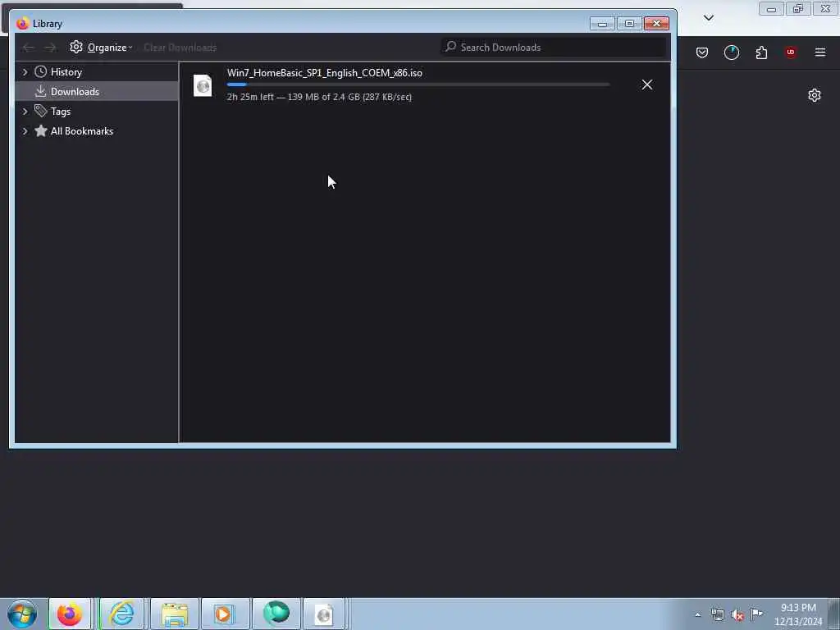The height and width of the screenshot is (630, 840).
Task: Click the uBlock Origin toolbar icon
Action: (x=791, y=52)
